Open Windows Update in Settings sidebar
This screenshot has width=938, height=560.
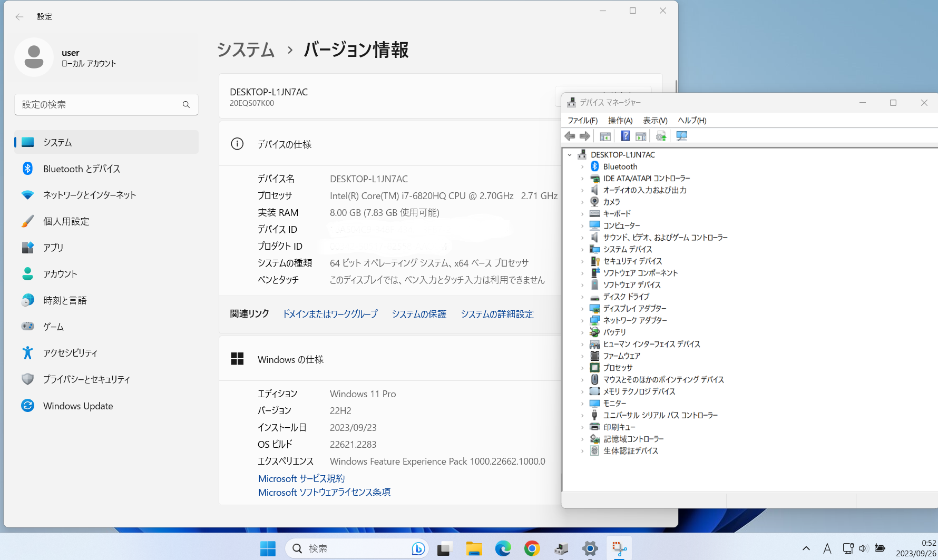(106, 406)
